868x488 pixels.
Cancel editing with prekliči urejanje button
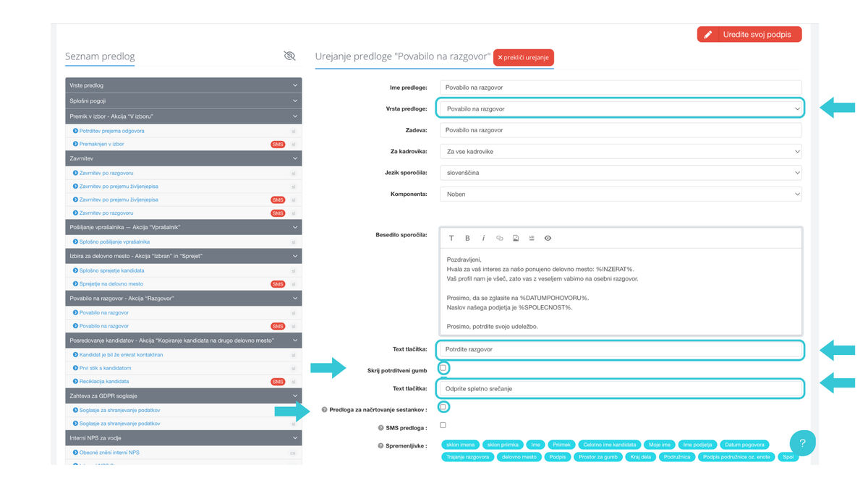coord(524,57)
